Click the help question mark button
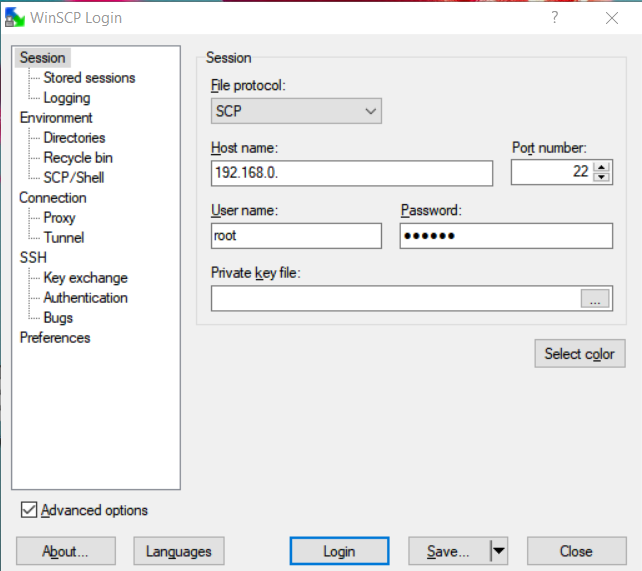Image resolution: width=642 pixels, height=571 pixels. [x=555, y=18]
